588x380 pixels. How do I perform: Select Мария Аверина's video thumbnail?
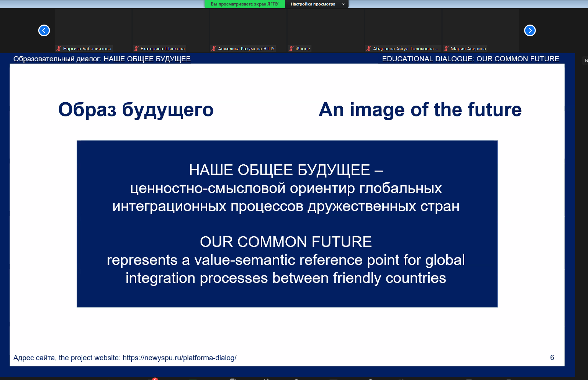tap(481, 31)
